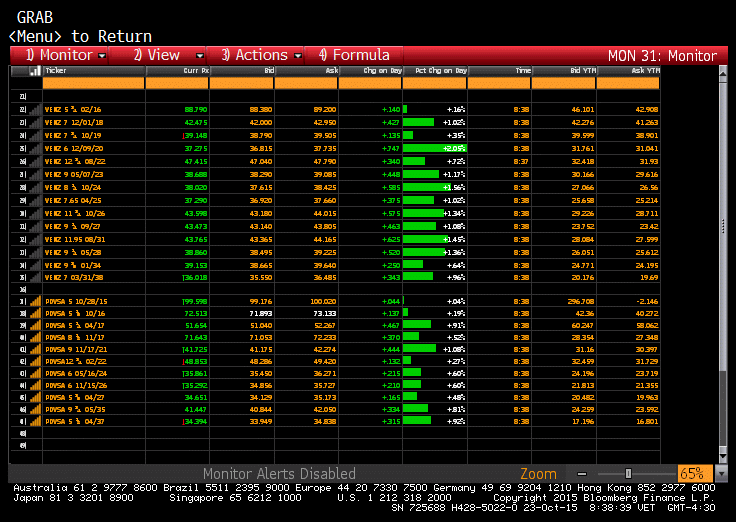Image resolution: width=736 pixels, height=522 pixels.
Task: Click orange filter field under Ask
Action: (x=306, y=84)
